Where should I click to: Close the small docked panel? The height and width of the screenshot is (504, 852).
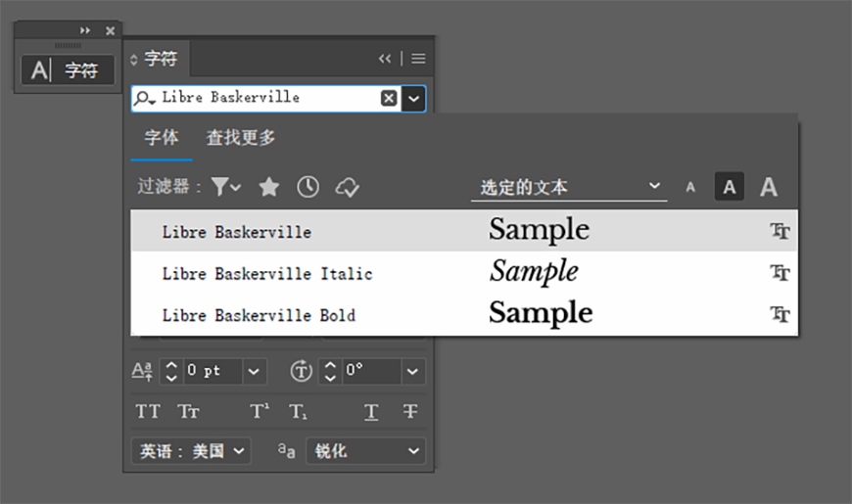tap(111, 30)
